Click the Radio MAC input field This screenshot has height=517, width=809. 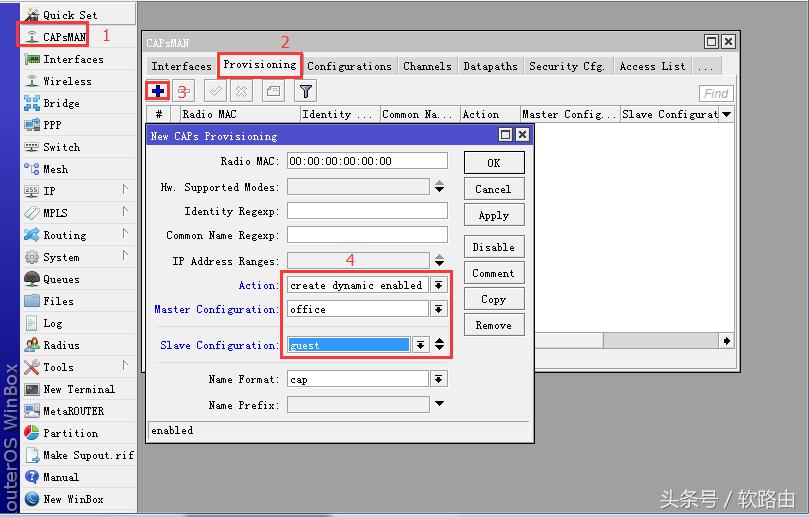[367, 161]
